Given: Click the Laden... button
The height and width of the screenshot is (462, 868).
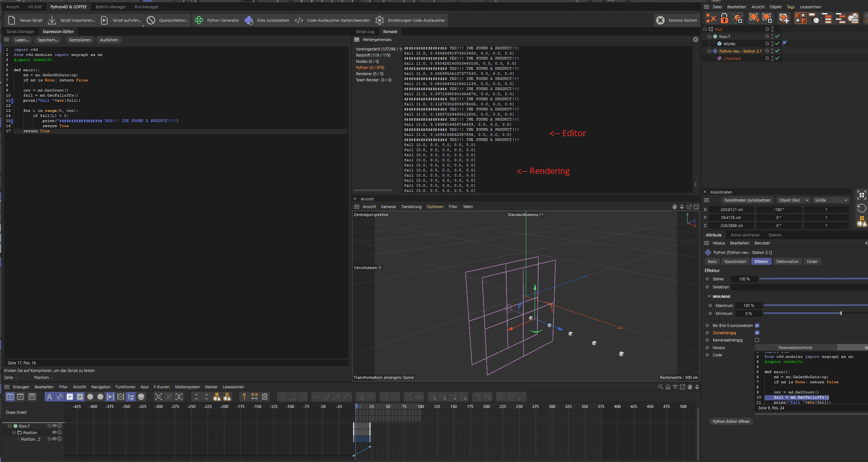Looking at the screenshot, I should (x=22, y=40).
